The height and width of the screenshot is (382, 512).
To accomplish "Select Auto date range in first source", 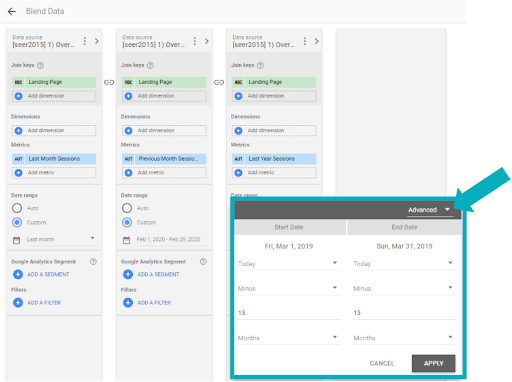I will pos(17,208).
